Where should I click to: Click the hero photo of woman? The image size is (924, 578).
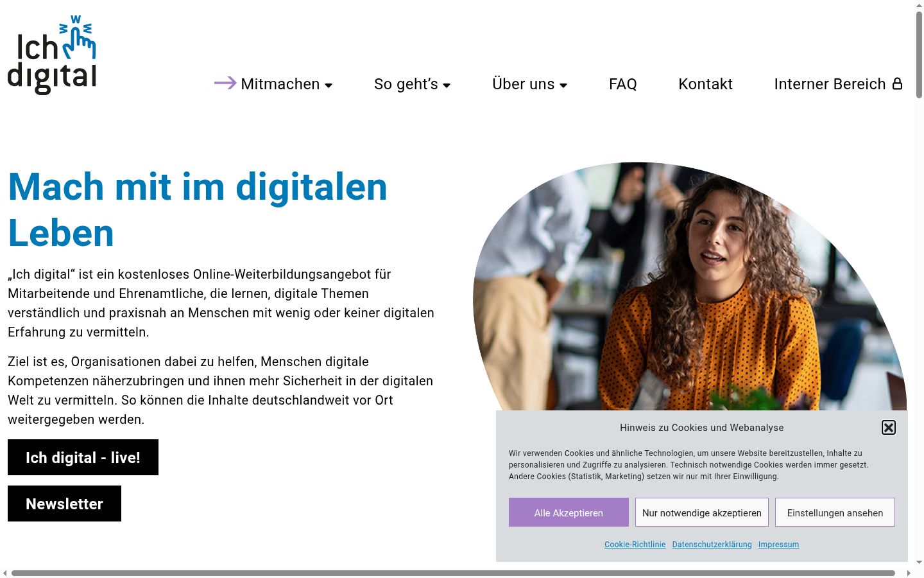point(690,286)
